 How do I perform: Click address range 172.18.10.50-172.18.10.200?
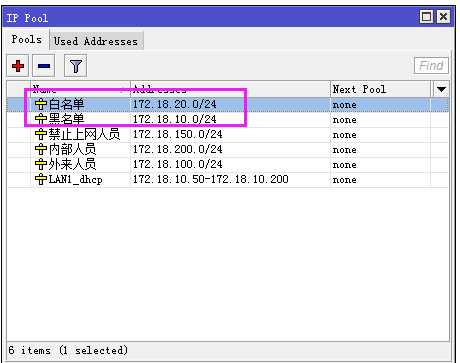click(x=211, y=179)
